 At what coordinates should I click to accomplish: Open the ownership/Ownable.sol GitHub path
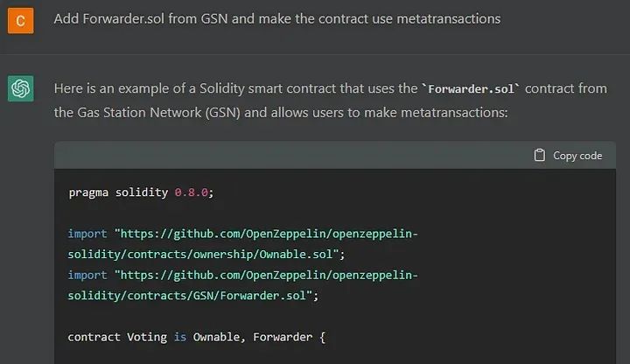point(243,244)
